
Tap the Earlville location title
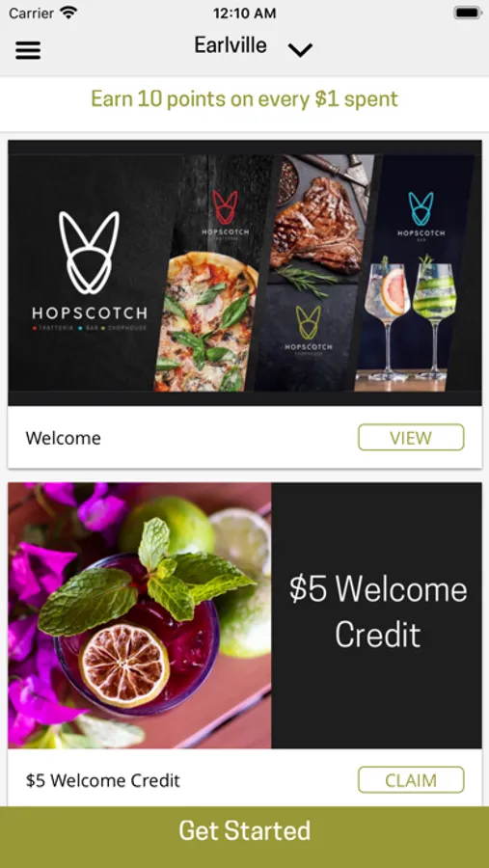pyautogui.click(x=231, y=44)
